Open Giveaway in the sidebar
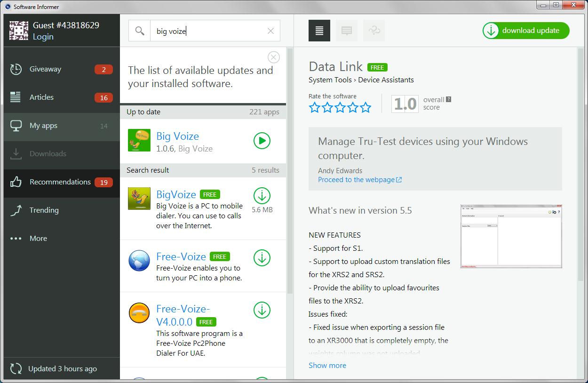The width and height of the screenshot is (588, 383). click(45, 69)
